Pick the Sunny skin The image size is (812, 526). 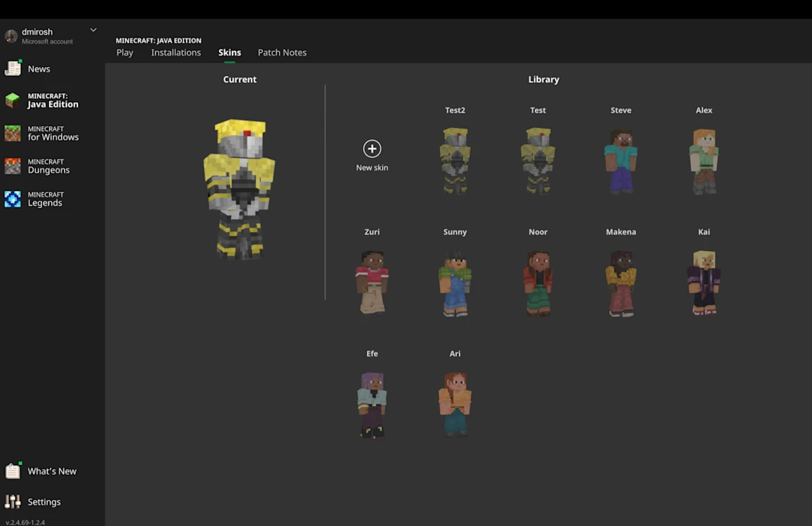click(x=455, y=283)
